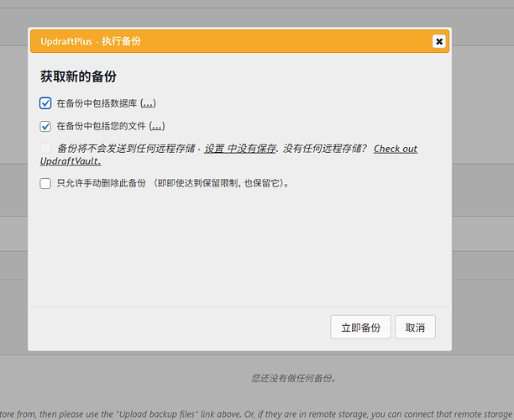Uncheck 在备份中包括您的文件 checkbox
Viewport: 514px width, 420px height.
tap(45, 126)
